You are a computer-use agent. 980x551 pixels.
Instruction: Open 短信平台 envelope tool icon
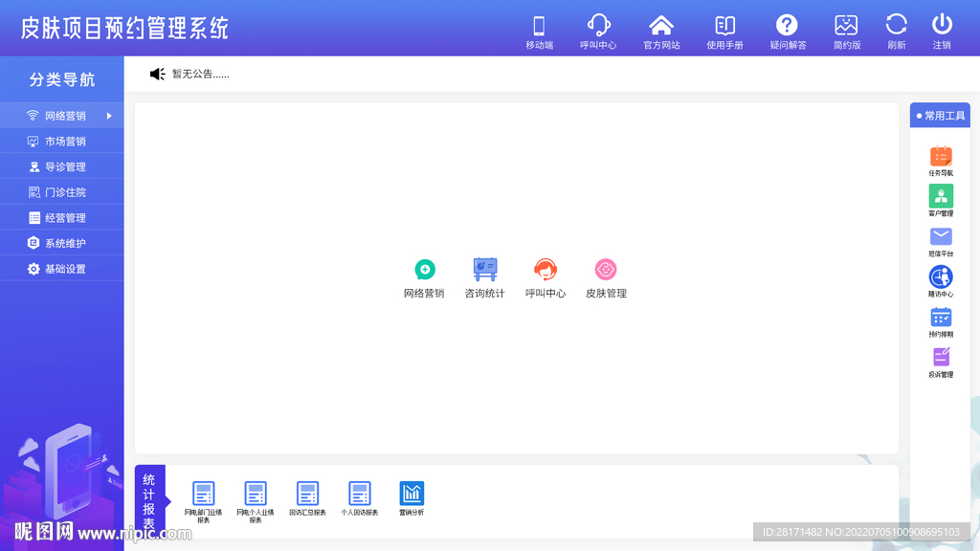tap(941, 237)
